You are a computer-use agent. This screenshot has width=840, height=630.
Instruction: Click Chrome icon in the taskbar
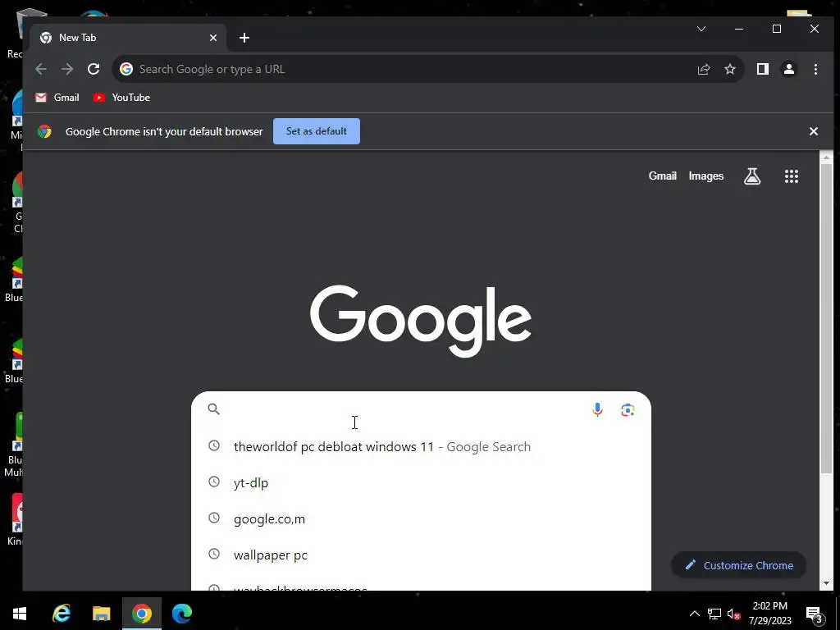(142, 614)
